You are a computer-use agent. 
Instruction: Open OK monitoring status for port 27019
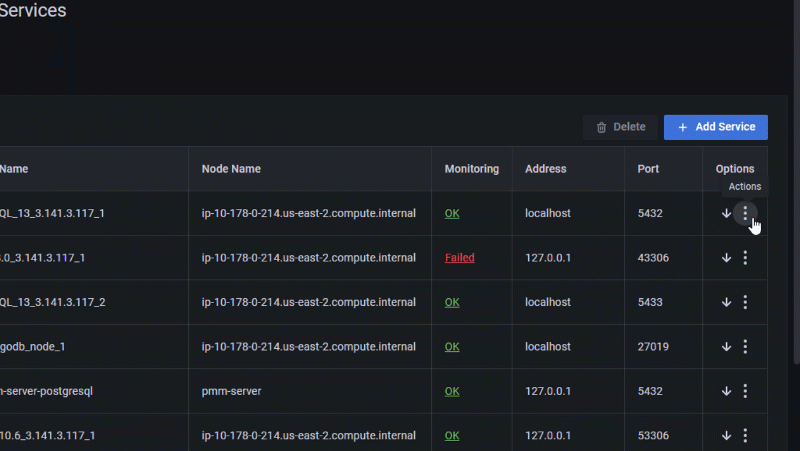click(452, 347)
